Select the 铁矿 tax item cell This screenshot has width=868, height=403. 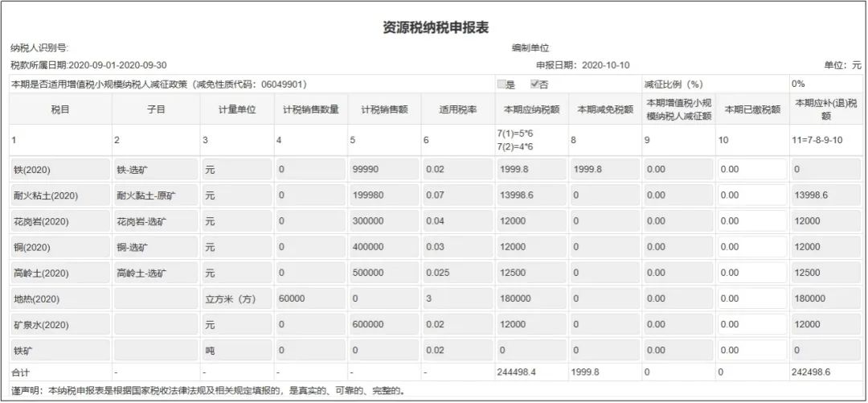point(60,350)
